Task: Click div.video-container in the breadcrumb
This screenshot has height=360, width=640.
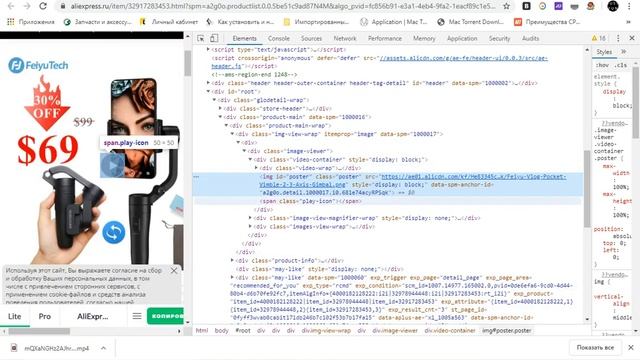Action: (450, 331)
